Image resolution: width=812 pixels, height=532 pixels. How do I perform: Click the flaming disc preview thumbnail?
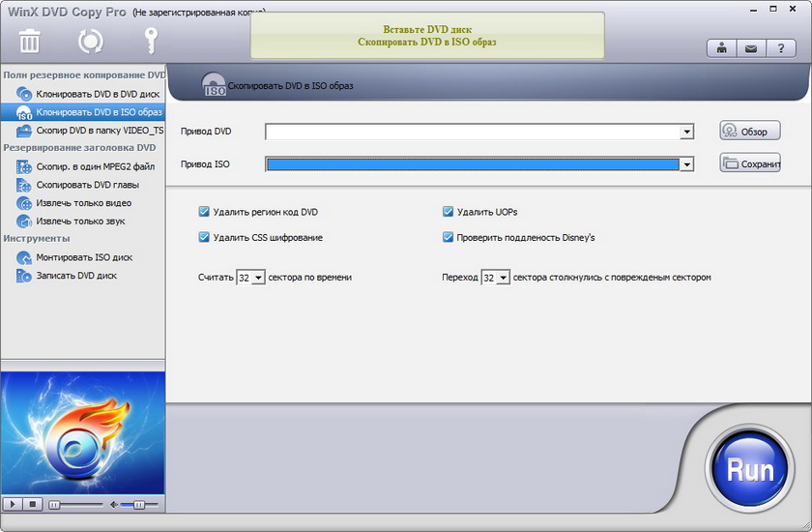pos(83,433)
